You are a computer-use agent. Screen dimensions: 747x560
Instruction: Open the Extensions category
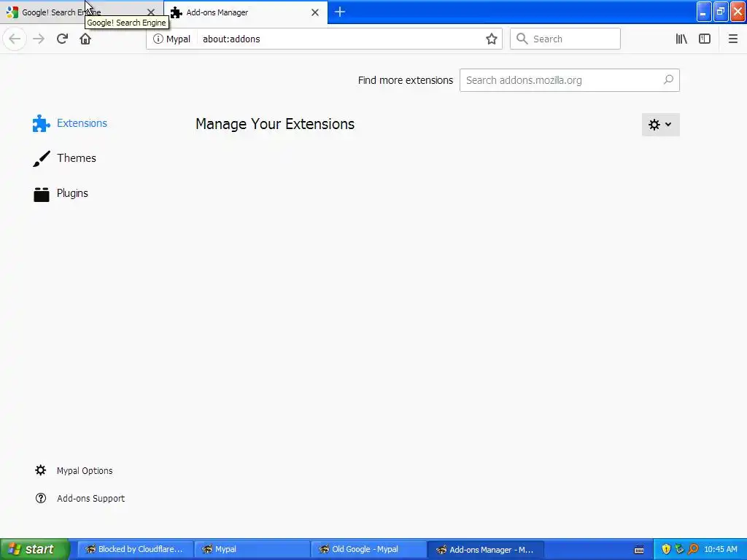click(x=70, y=123)
